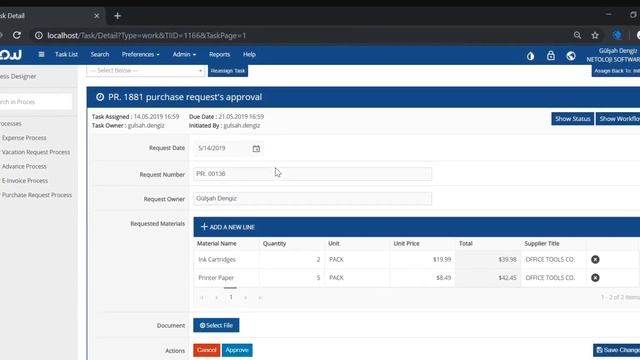
Task: Toggle the hamburger sidebar menu icon
Action: click(x=41, y=54)
